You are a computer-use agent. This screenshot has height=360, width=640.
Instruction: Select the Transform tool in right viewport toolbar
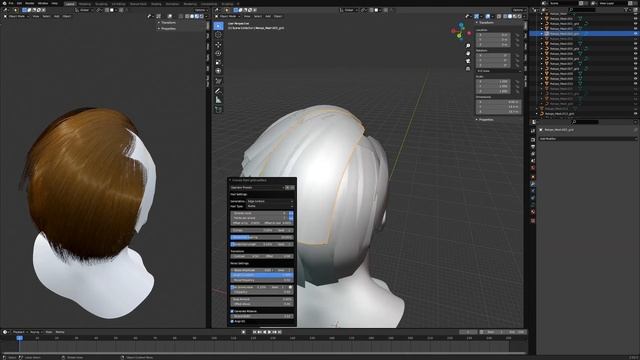click(x=218, y=71)
